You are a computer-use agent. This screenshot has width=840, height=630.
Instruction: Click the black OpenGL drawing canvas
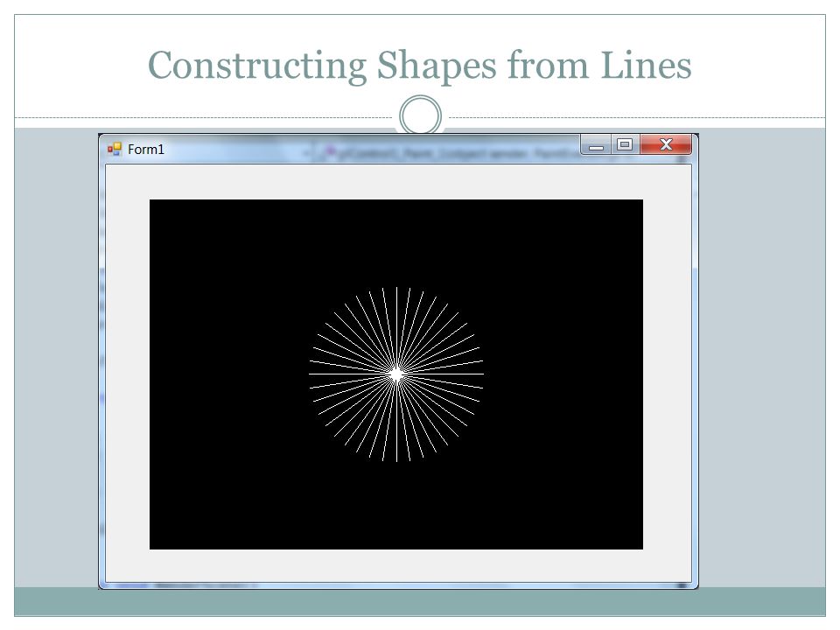[395, 374]
